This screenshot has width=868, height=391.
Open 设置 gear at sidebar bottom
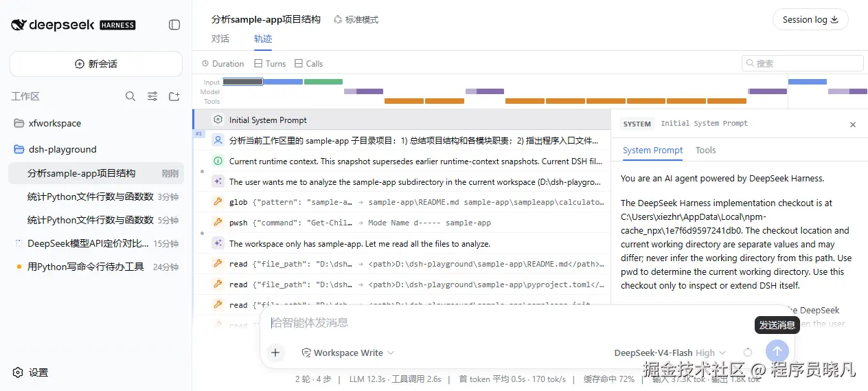19,372
